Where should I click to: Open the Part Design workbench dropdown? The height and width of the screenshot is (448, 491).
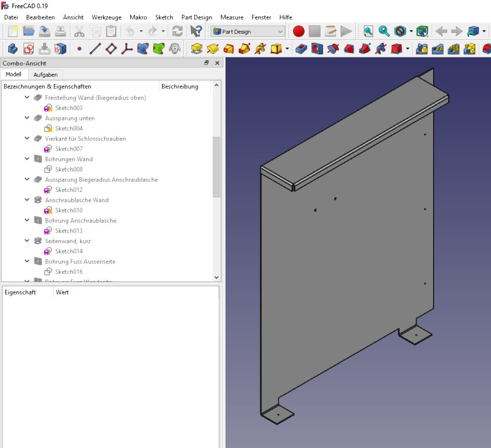point(248,31)
